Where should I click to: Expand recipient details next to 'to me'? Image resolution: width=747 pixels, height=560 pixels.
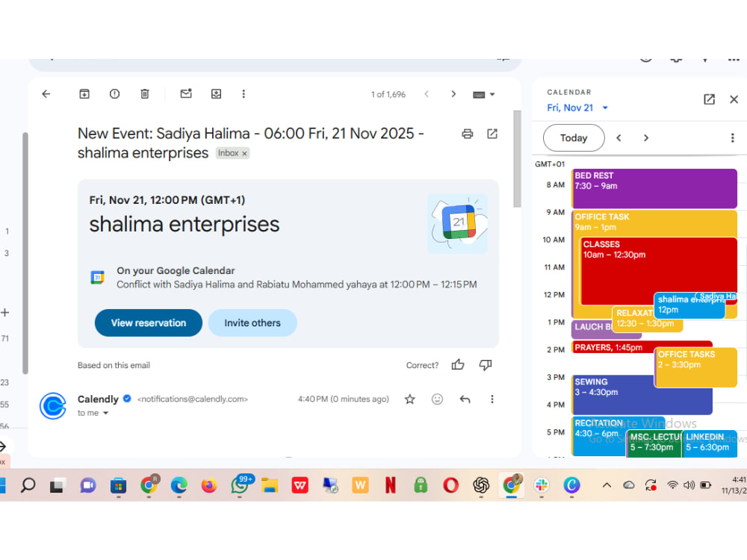click(x=106, y=413)
